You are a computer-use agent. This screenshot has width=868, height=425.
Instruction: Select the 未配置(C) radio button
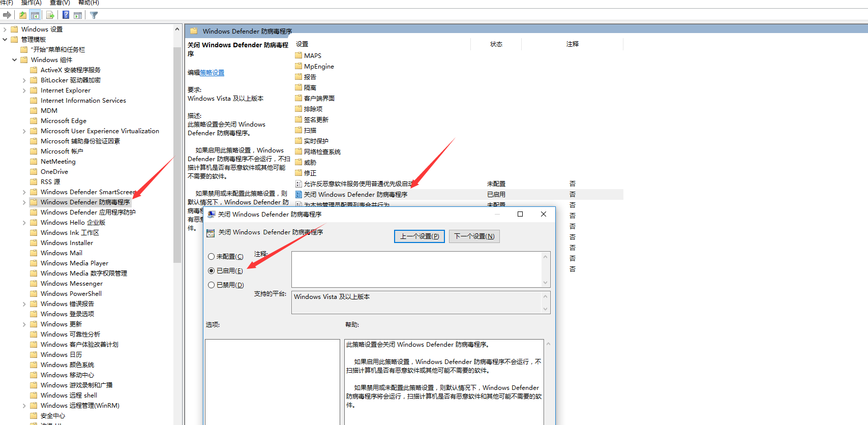tap(211, 257)
